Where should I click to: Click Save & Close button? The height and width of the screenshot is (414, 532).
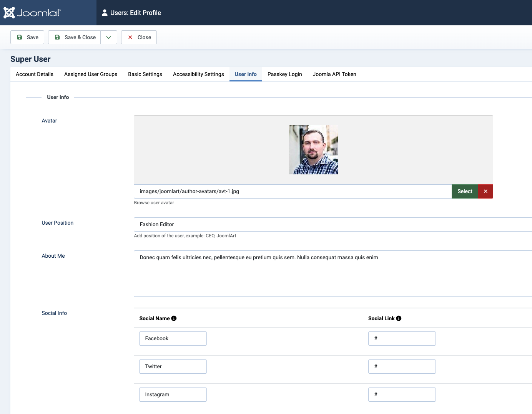[x=75, y=37]
